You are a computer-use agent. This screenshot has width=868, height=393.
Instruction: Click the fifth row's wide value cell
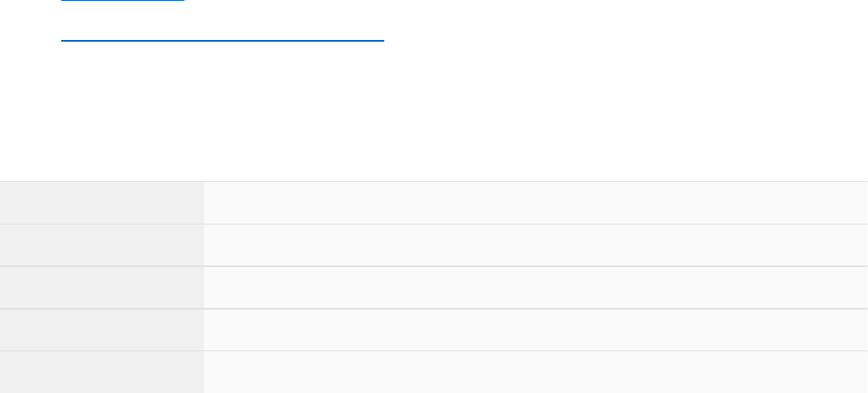coord(536,373)
